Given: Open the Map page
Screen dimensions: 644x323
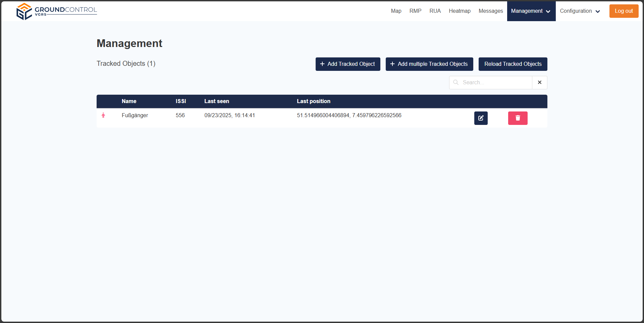Looking at the screenshot, I should (396, 11).
